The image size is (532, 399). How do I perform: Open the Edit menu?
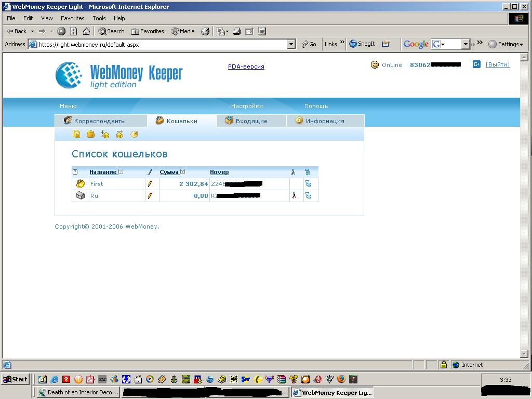tap(28, 18)
